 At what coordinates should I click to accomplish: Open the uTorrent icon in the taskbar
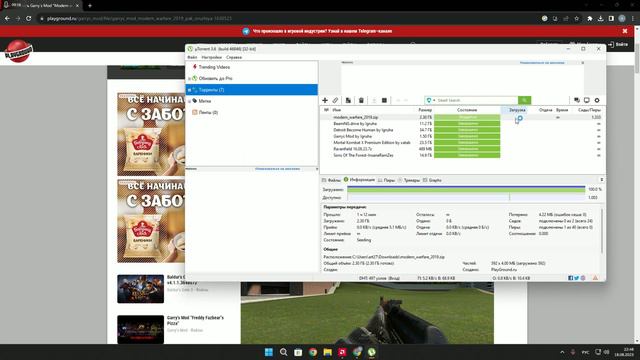pyautogui.click(x=372, y=352)
